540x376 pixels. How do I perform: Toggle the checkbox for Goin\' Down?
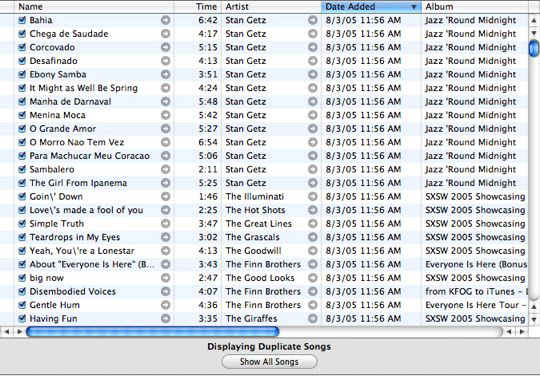tap(22, 197)
